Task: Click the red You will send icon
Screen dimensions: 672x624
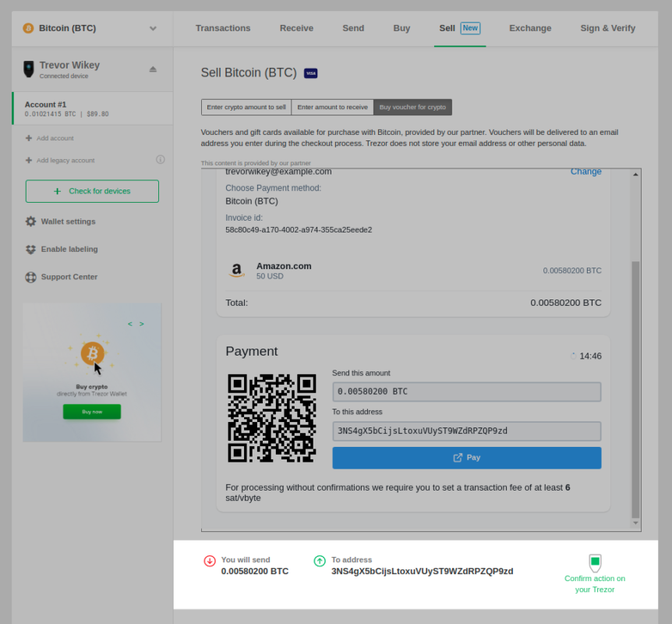Action: [x=210, y=561]
